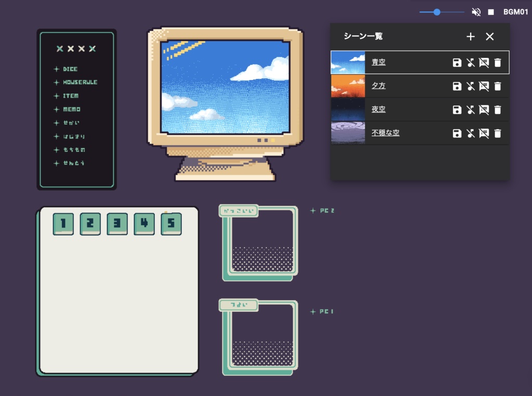
Task: Expand the DICE entry
Action: tap(66, 69)
